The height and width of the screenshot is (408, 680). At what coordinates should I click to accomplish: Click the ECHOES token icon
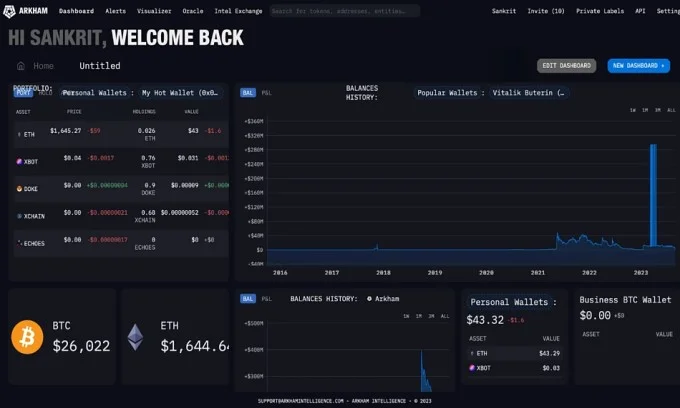point(19,241)
